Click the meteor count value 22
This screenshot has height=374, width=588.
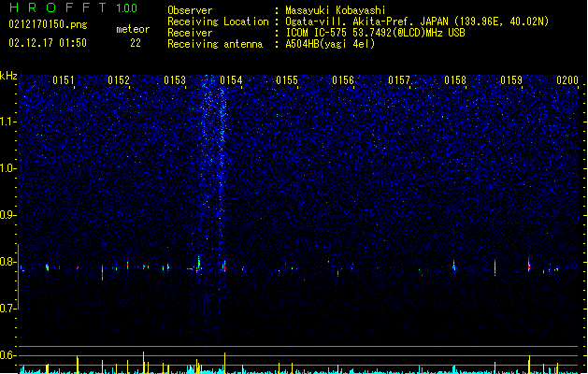point(136,43)
